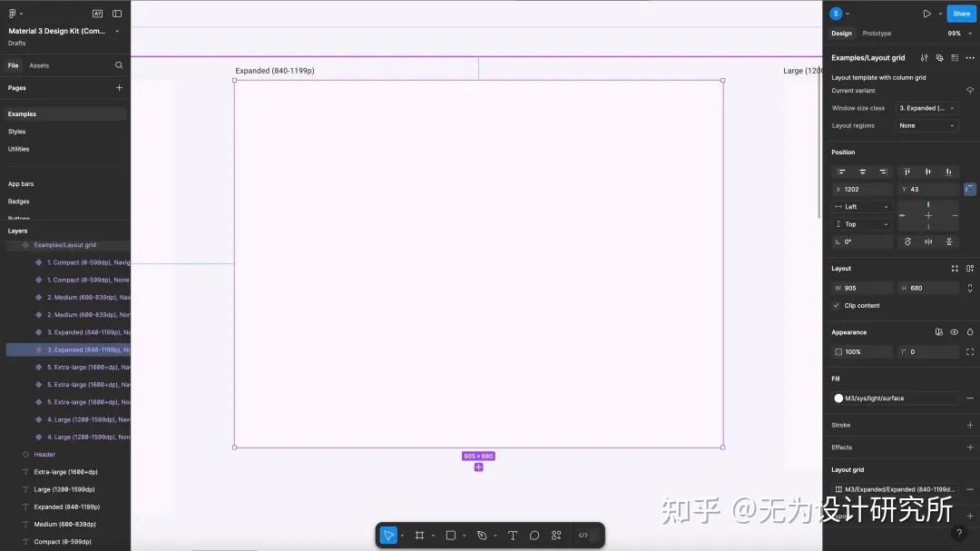The image size is (980, 551).
Task: Toggle the Clip content checkbox
Action: 837,306
